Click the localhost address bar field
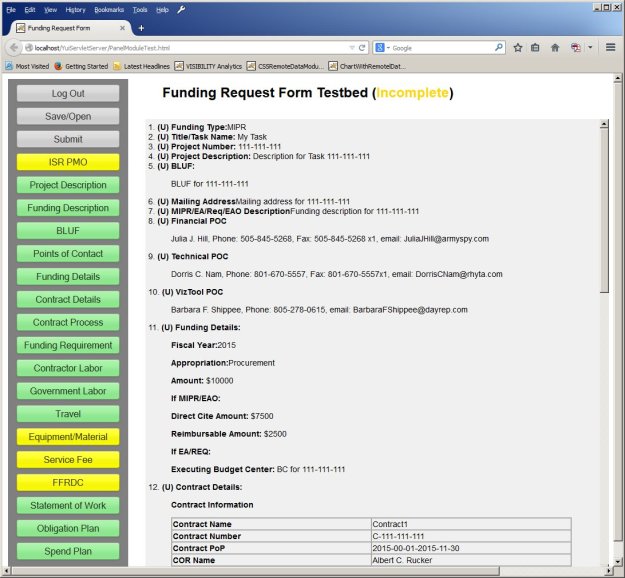 click(180, 47)
